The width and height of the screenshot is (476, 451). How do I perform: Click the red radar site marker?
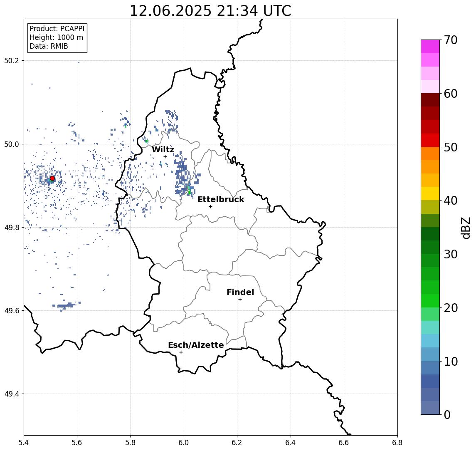coord(52,178)
